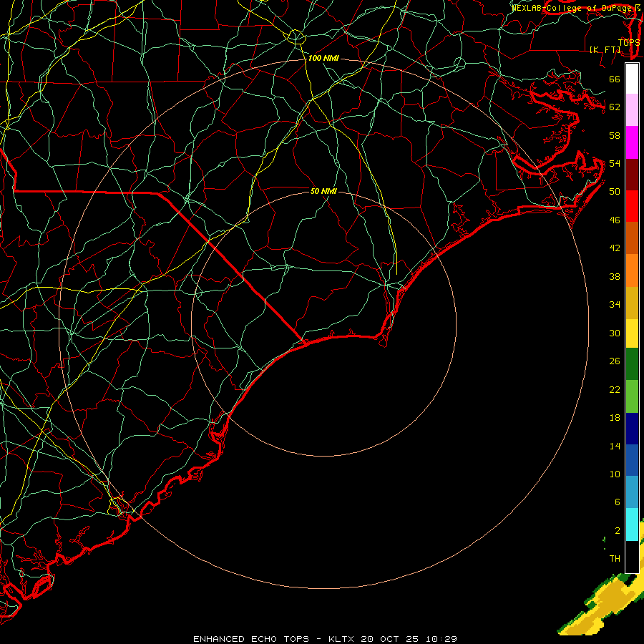
Task: Click the '50' label beside the color scale
Action: [x=615, y=192]
